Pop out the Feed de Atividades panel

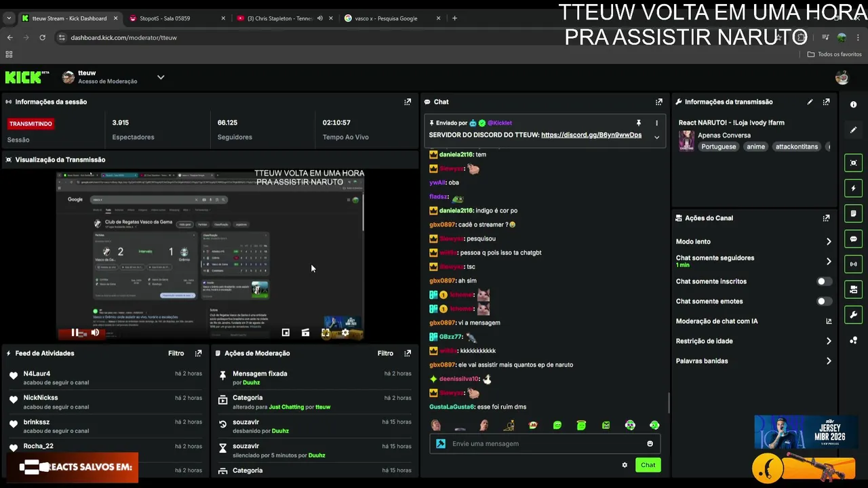(198, 353)
